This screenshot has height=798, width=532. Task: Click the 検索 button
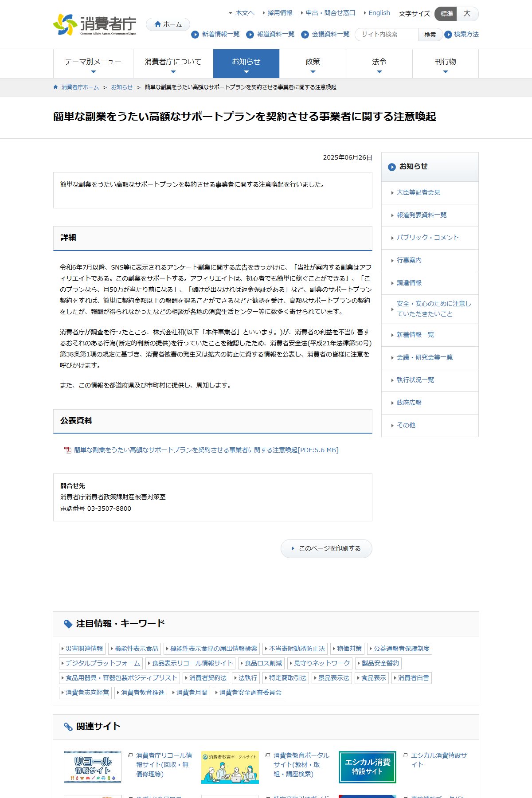(430, 35)
